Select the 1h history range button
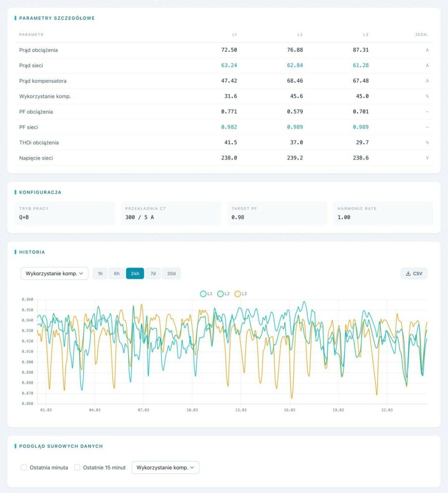 (x=100, y=273)
